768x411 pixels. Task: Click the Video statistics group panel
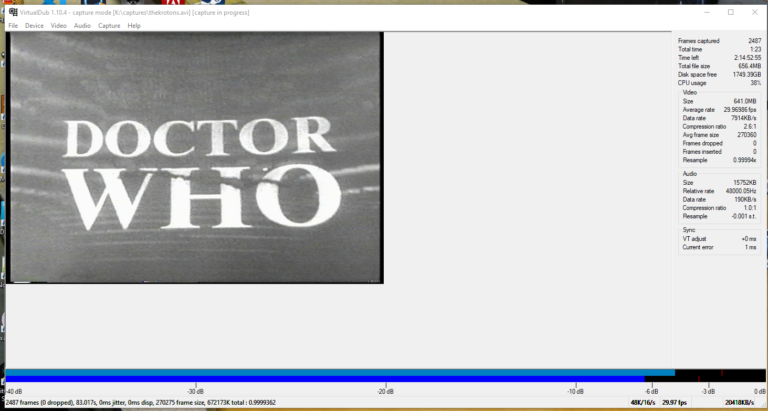pyautogui.click(x=719, y=128)
